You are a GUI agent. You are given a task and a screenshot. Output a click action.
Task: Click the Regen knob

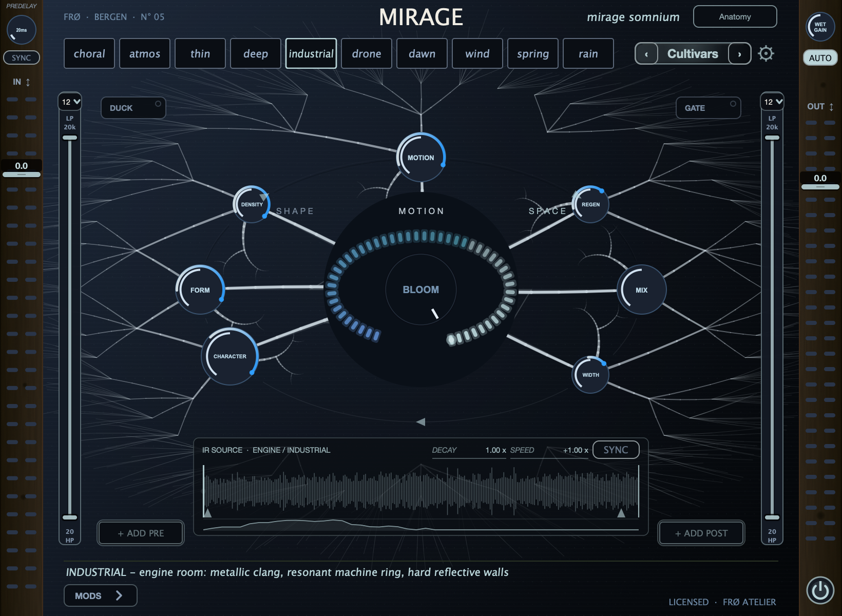click(590, 204)
